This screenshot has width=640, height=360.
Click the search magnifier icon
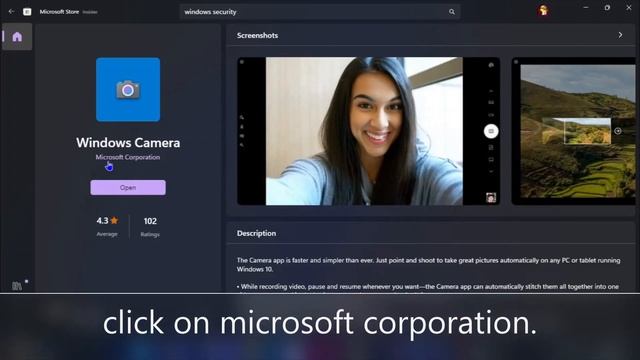[x=451, y=12]
